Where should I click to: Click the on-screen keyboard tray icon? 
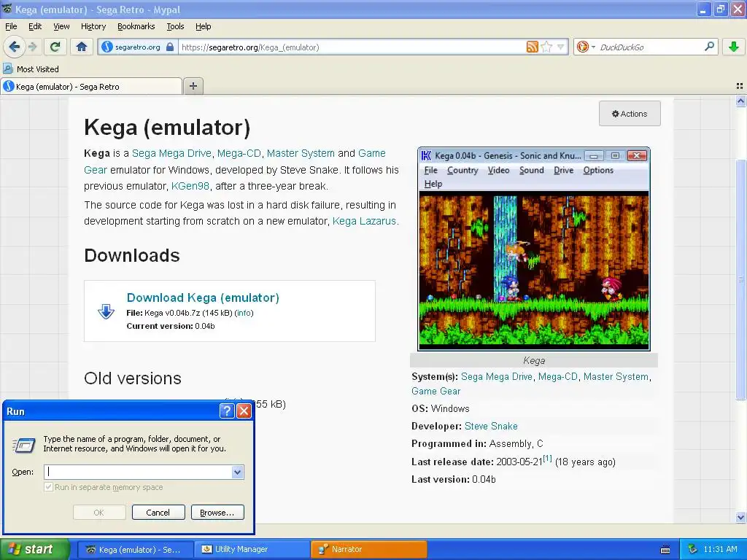[665, 550]
